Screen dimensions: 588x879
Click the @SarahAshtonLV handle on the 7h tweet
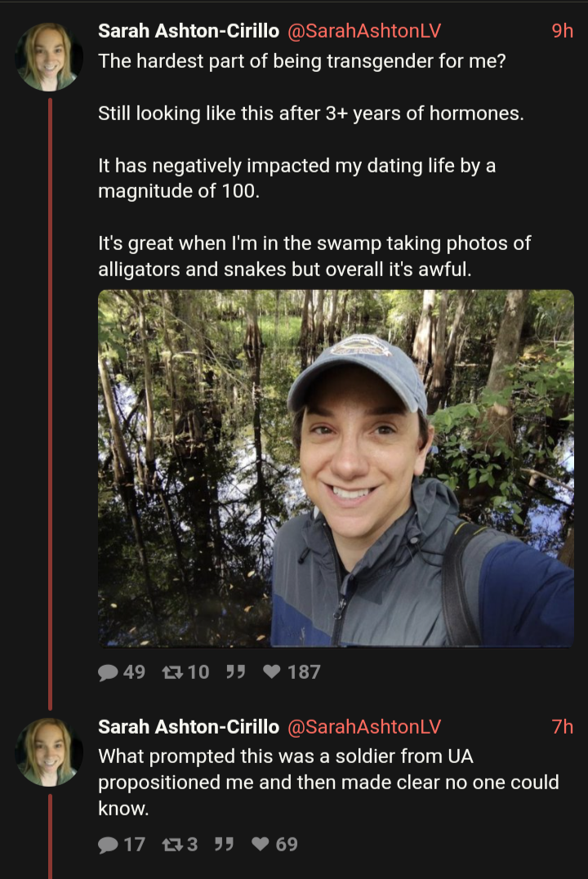click(364, 726)
